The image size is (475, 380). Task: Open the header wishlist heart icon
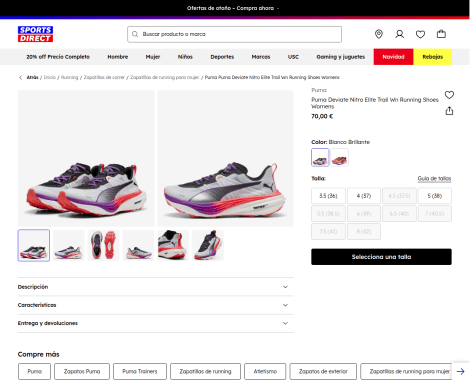point(420,34)
